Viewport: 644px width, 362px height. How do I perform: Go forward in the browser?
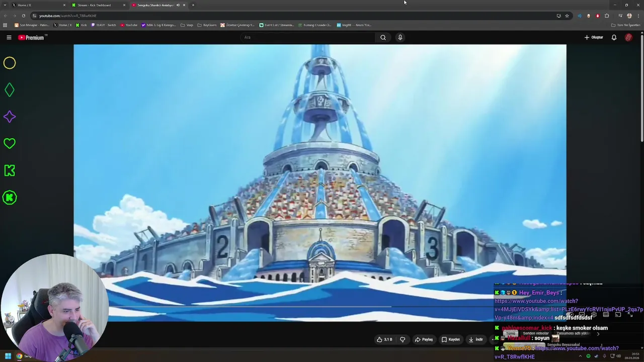point(14,16)
